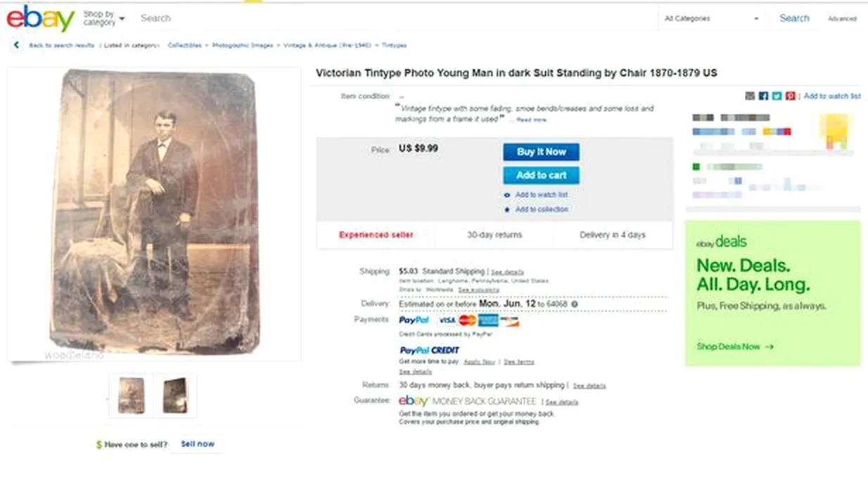This screenshot has height=492, width=868.
Task: Click the PayPal payment logo
Action: [414, 321]
